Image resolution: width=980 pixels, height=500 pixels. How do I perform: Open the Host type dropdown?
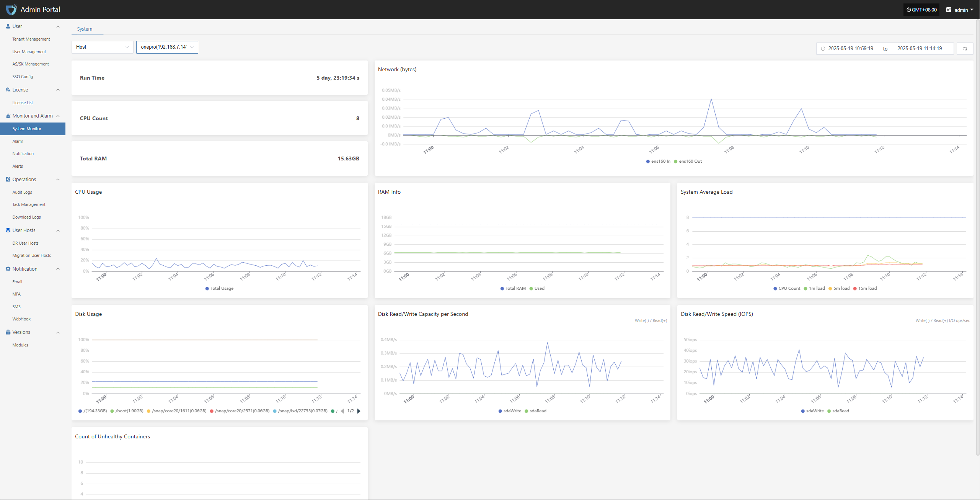click(102, 47)
